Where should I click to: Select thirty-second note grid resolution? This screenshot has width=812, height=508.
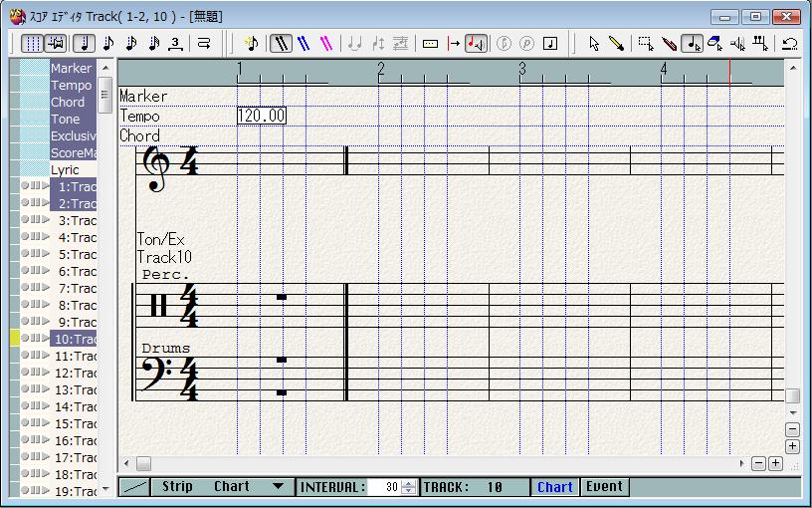click(x=154, y=44)
